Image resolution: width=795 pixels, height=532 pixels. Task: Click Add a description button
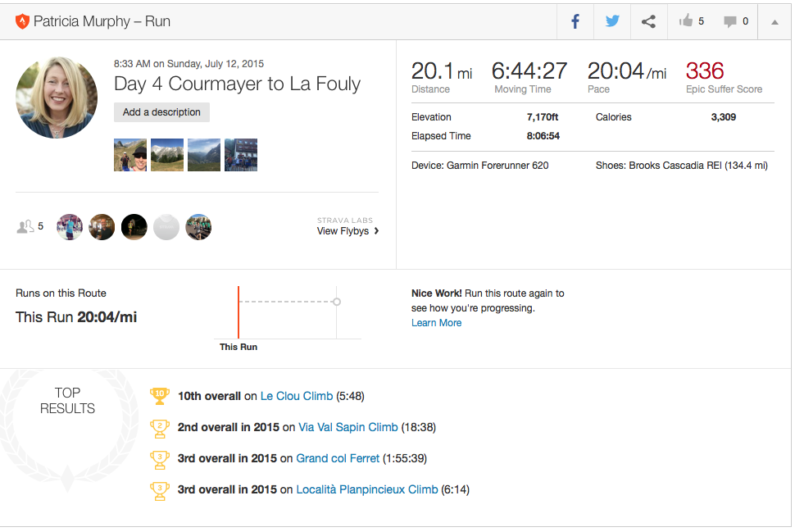[161, 112]
